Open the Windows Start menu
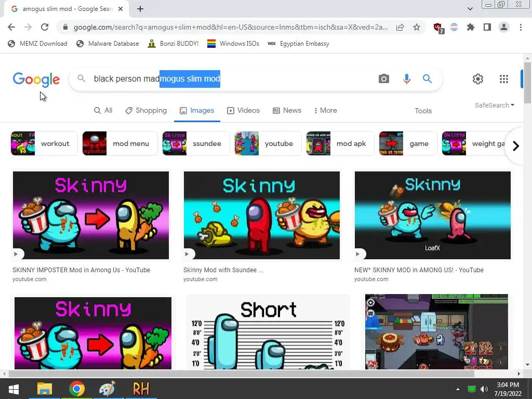Image resolution: width=532 pixels, height=399 pixels. point(13,389)
